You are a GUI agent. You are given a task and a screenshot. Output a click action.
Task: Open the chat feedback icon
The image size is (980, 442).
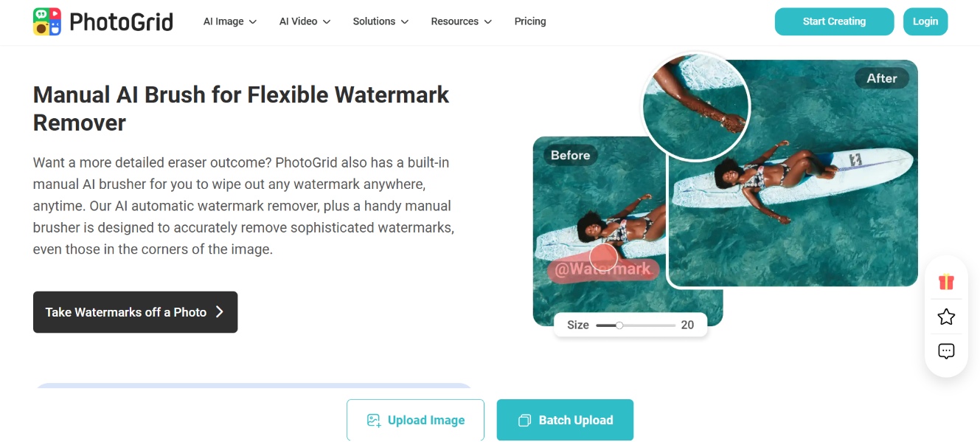click(x=946, y=351)
